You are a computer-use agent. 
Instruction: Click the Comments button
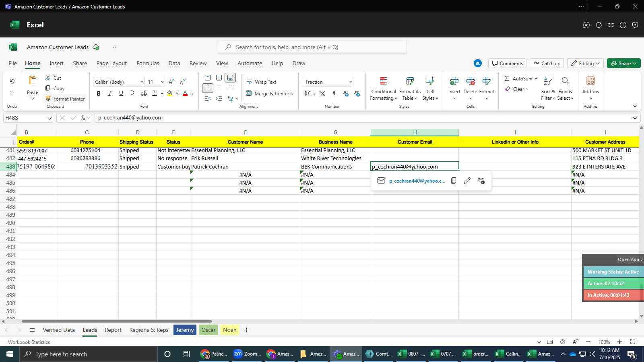[507, 63]
